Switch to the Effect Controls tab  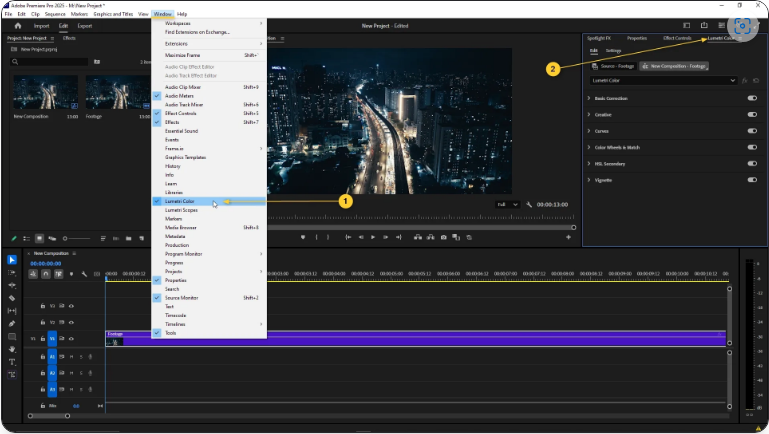coord(677,38)
